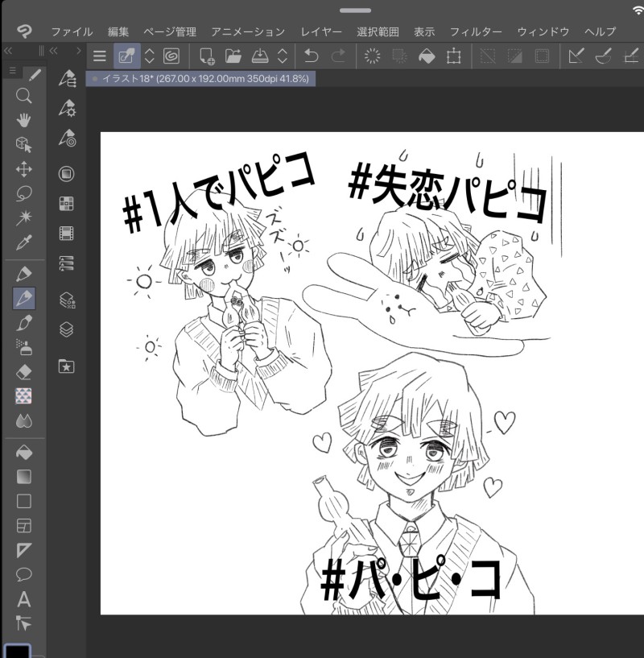Select the Brush tool
The height and width of the screenshot is (658, 644).
click(24, 323)
